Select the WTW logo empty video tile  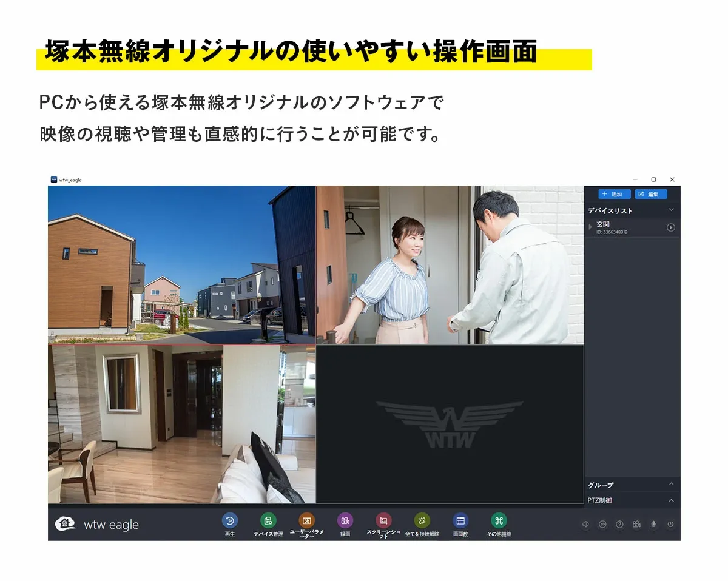[450, 425]
